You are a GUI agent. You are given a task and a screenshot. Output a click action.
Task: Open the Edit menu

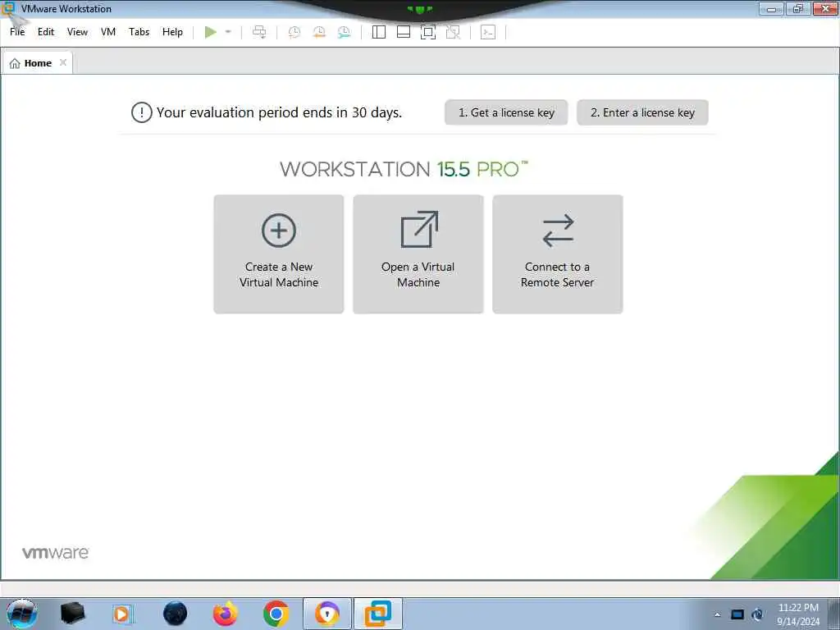(46, 32)
